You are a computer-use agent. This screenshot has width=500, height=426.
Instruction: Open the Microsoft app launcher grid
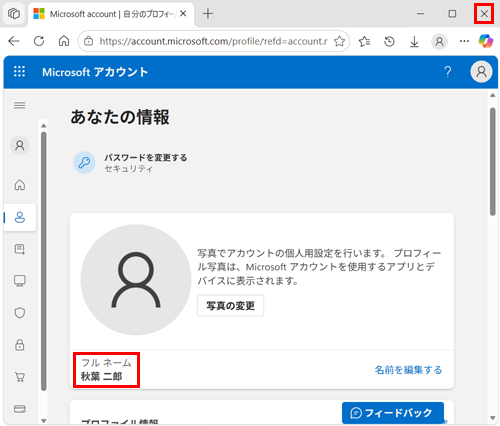click(x=19, y=72)
